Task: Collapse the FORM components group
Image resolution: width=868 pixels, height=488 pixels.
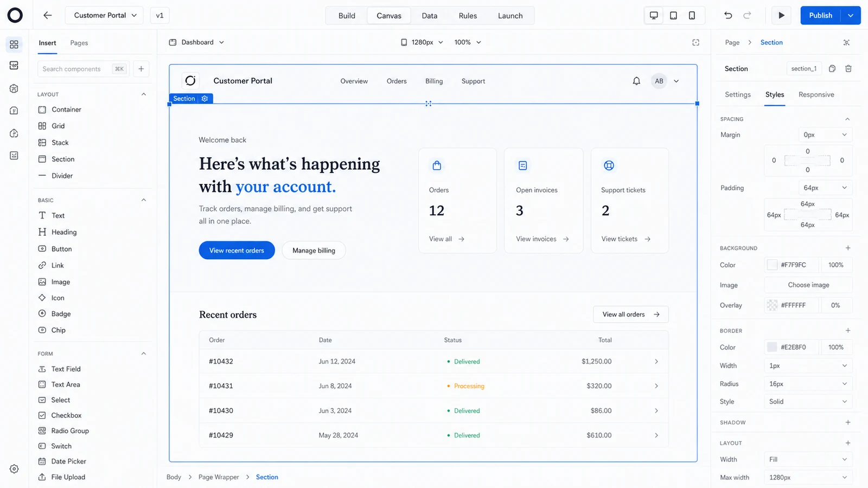Action: [144, 354]
